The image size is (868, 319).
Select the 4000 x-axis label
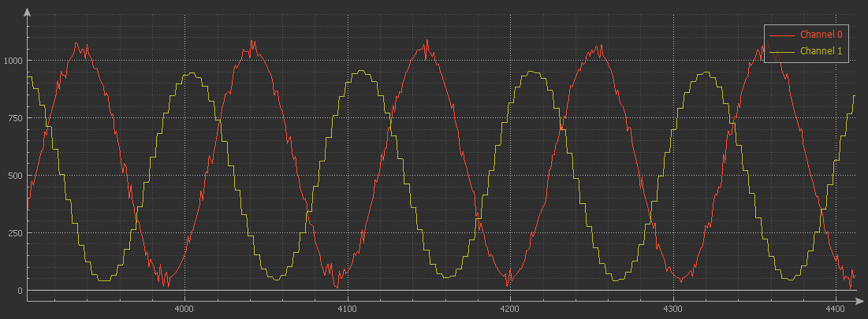(184, 309)
